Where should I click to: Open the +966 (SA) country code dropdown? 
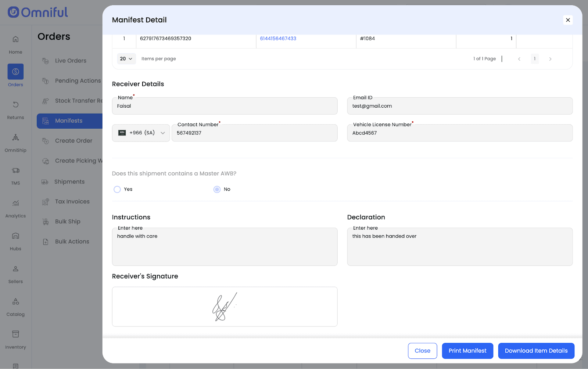click(x=141, y=133)
